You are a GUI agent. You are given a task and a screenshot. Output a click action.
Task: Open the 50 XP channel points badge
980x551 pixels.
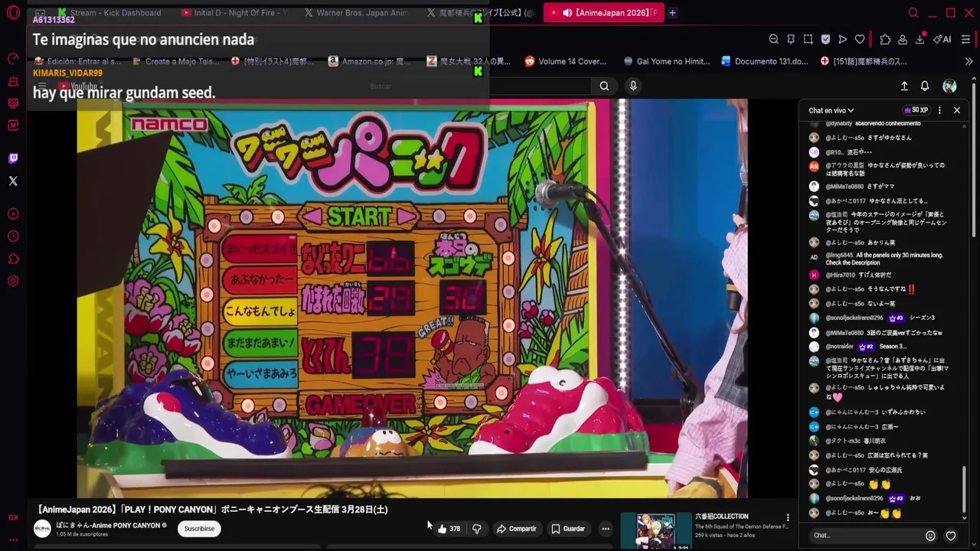click(x=916, y=110)
